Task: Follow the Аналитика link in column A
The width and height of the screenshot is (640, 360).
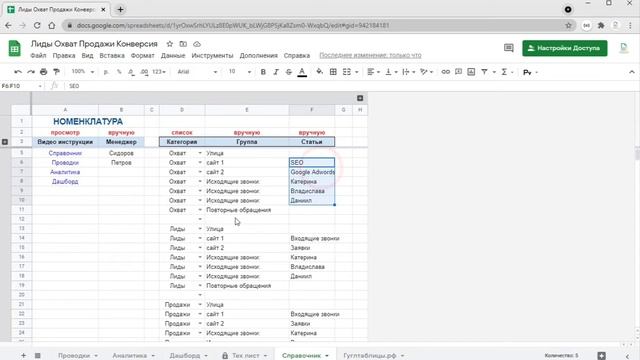Action: click(x=65, y=172)
